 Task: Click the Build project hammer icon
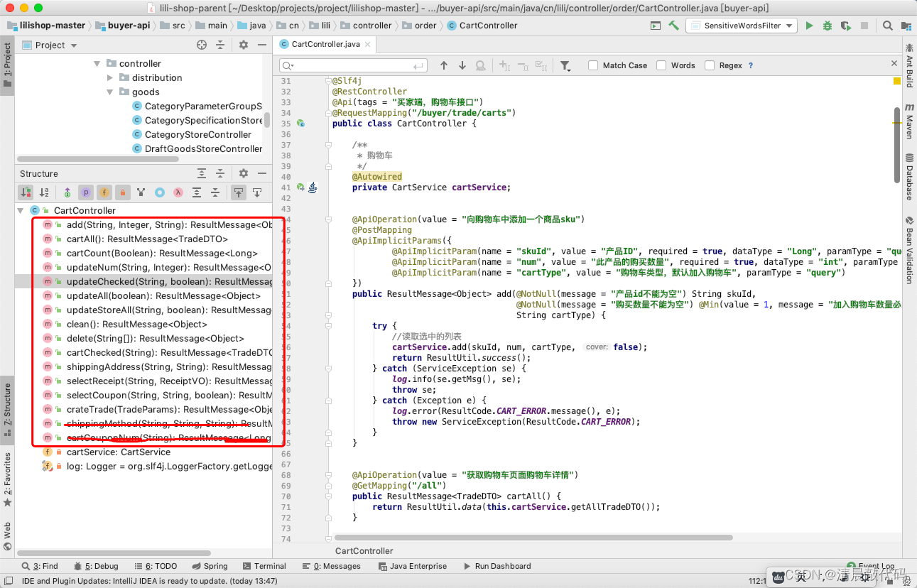click(674, 26)
